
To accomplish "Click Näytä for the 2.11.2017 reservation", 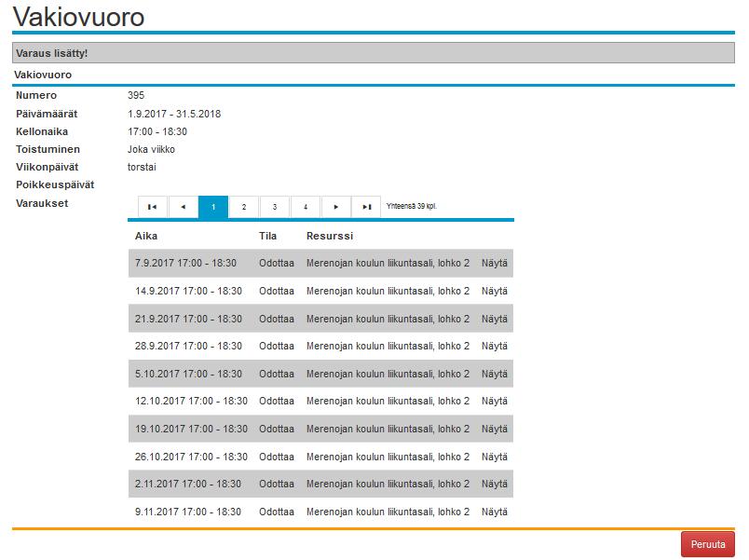I will click(x=495, y=484).
